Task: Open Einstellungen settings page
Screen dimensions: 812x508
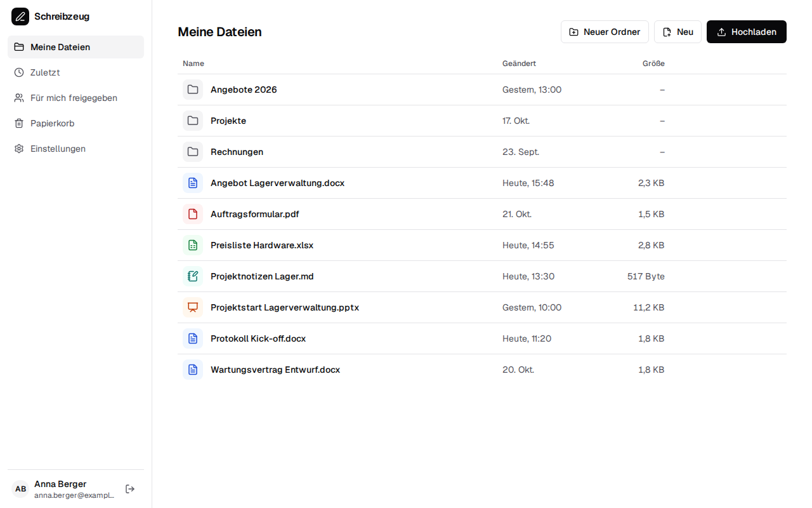Action: click(x=75, y=149)
